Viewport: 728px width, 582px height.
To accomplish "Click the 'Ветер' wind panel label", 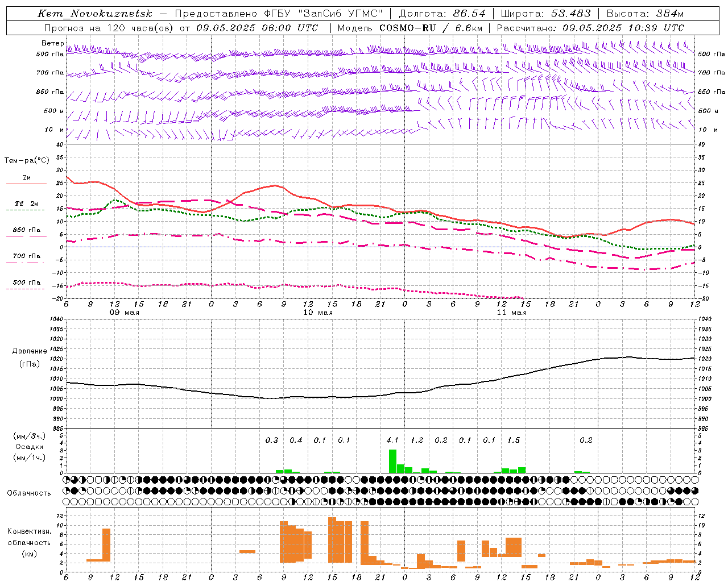I will pos(52,43).
